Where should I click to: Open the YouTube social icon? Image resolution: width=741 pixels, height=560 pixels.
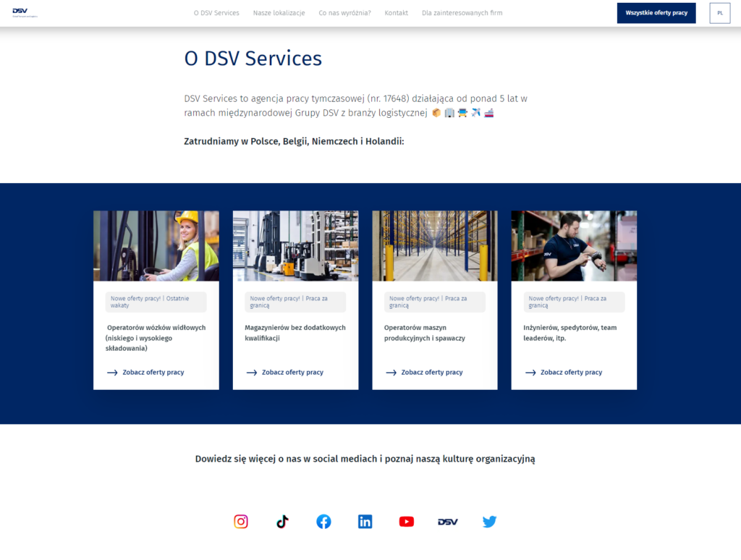[407, 522]
